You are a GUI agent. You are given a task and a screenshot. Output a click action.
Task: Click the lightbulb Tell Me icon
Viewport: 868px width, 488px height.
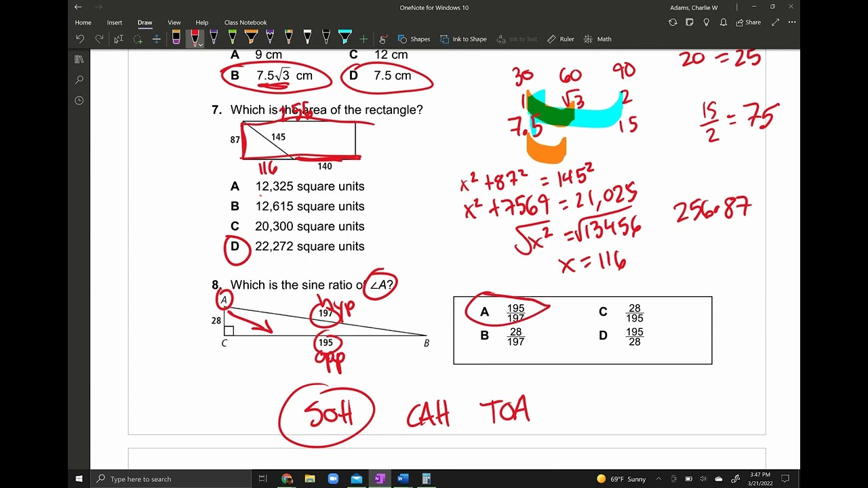[707, 22]
